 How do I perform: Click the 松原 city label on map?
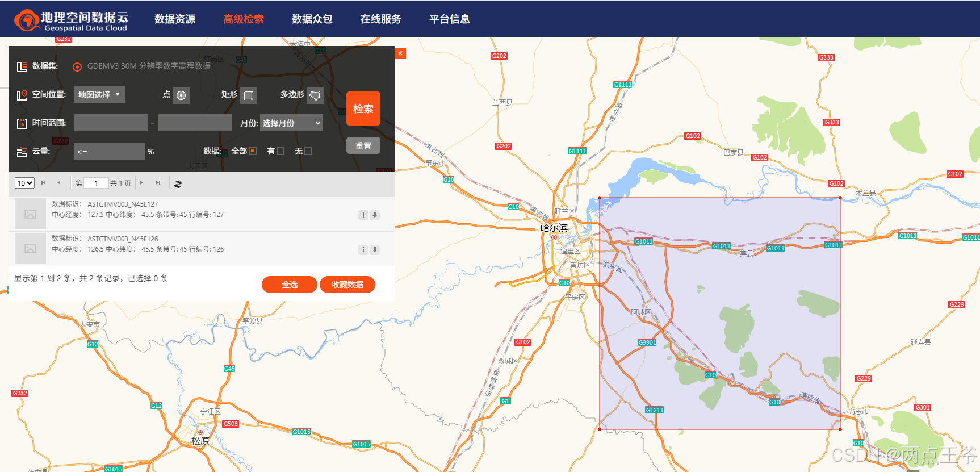[x=200, y=441]
